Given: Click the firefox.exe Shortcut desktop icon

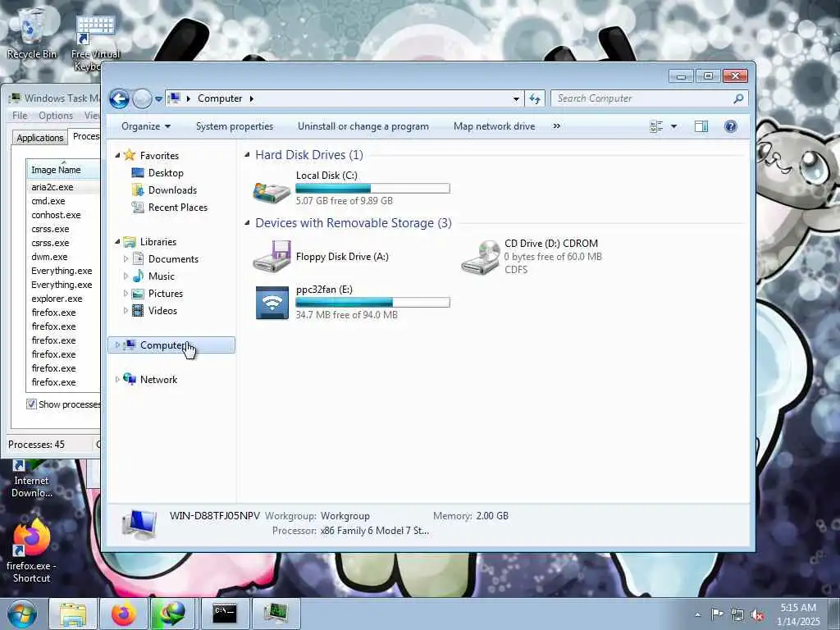Looking at the screenshot, I should tap(32, 552).
